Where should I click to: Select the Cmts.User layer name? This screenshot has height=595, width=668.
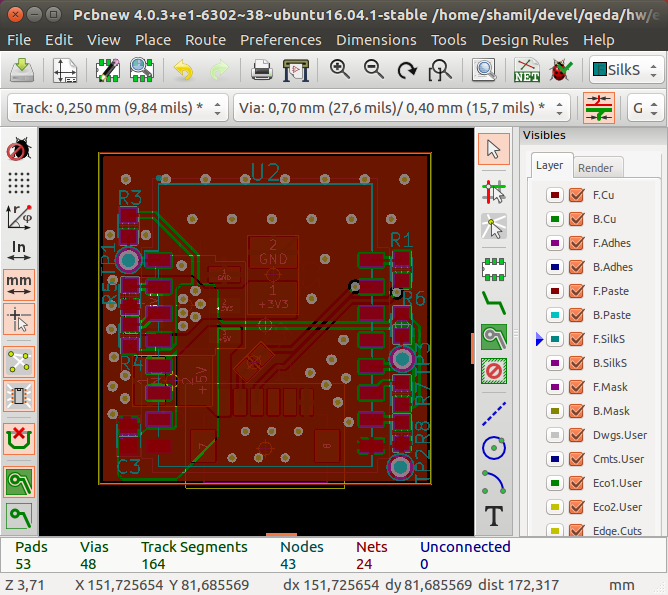click(618, 459)
